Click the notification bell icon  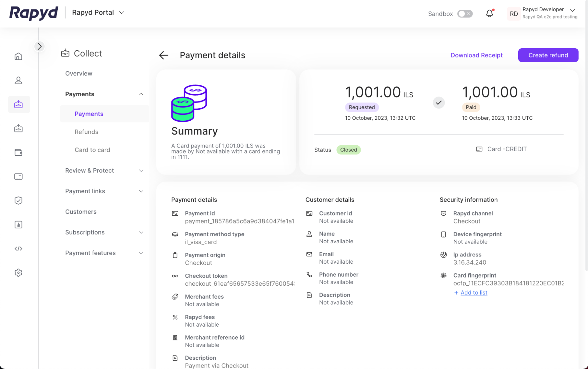[x=489, y=14]
